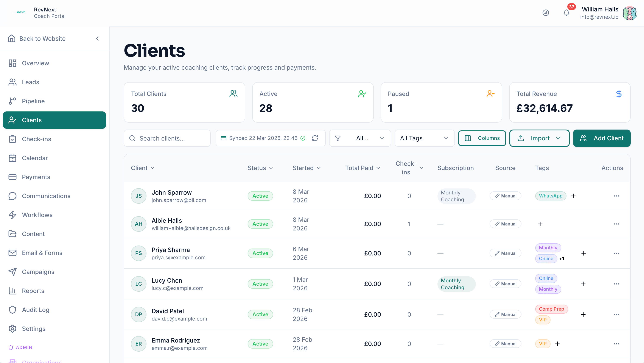Open the Pipeline view
644x363 pixels.
click(x=33, y=101)
